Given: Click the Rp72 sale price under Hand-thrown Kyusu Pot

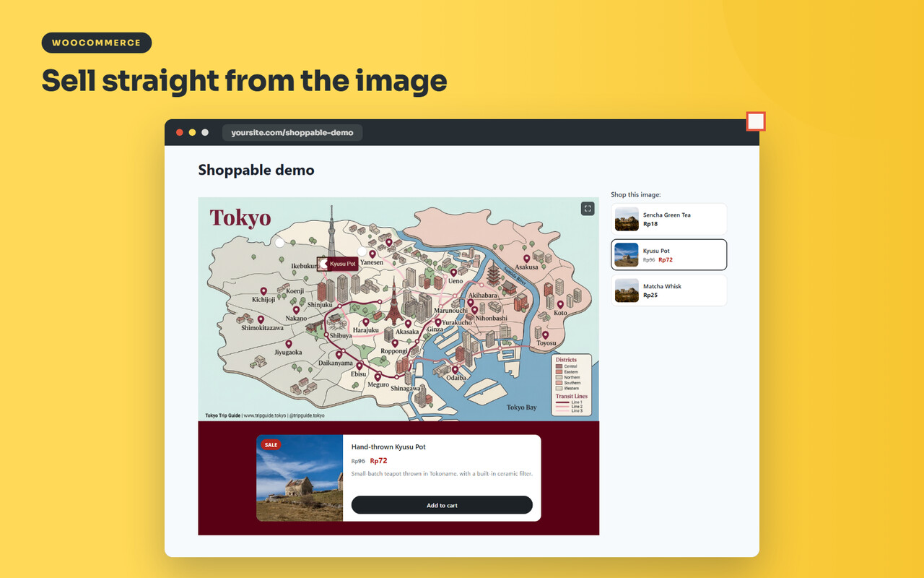Looking at the screenshot, I should 379,460.
